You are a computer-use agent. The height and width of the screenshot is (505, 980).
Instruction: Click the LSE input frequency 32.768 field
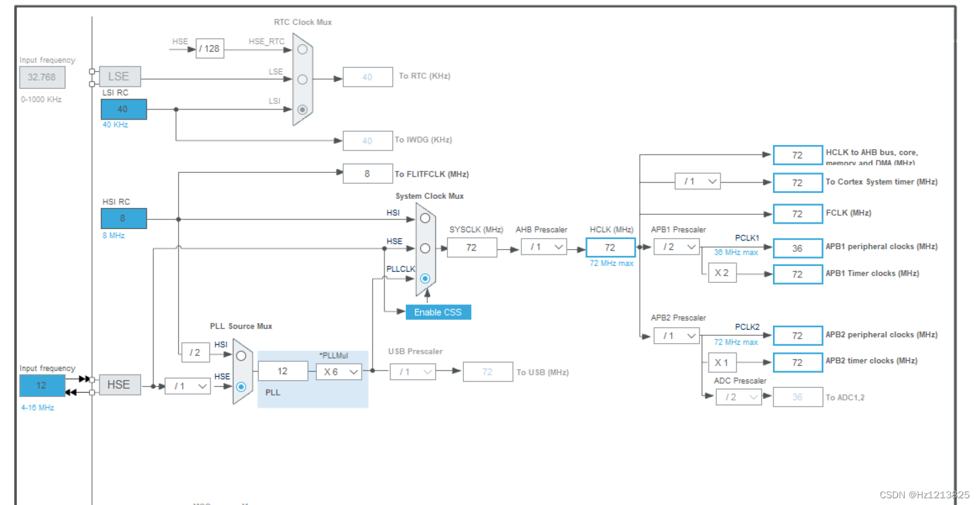(42, 77)
